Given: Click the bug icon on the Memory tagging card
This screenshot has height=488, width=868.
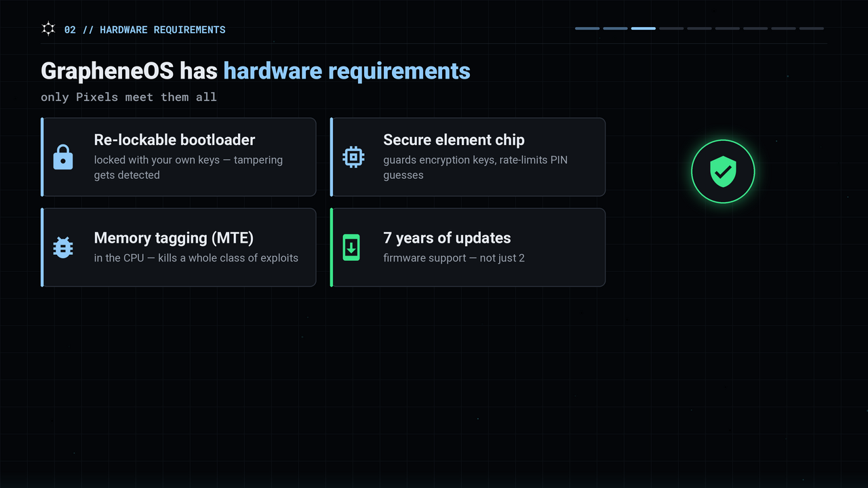Looking at the screenshot, I should [63, 247].
